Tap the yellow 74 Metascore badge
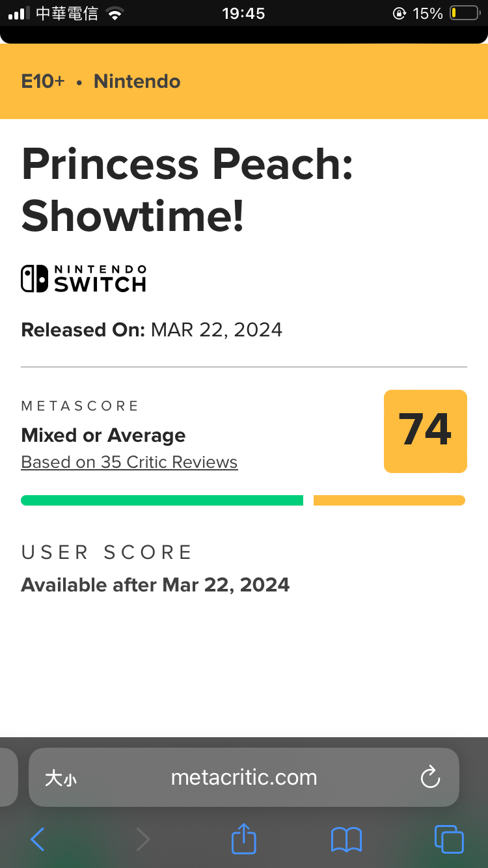Screen dimensions: 488x868 (426, 431)
